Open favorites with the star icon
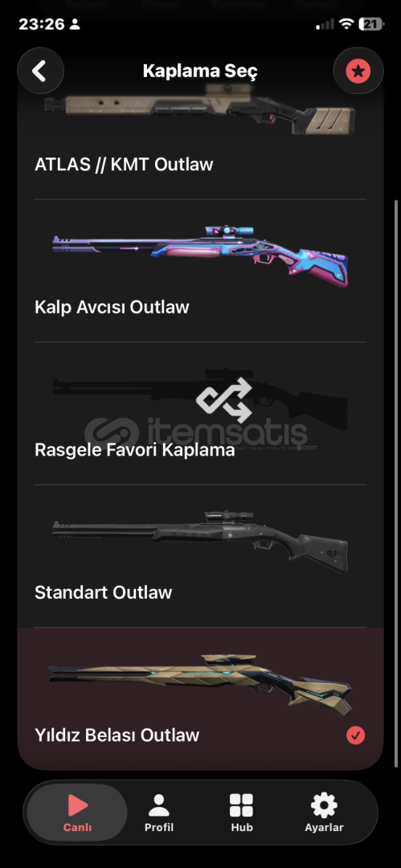This screenshot has height=868, width=401. click(x=358, y=71)
